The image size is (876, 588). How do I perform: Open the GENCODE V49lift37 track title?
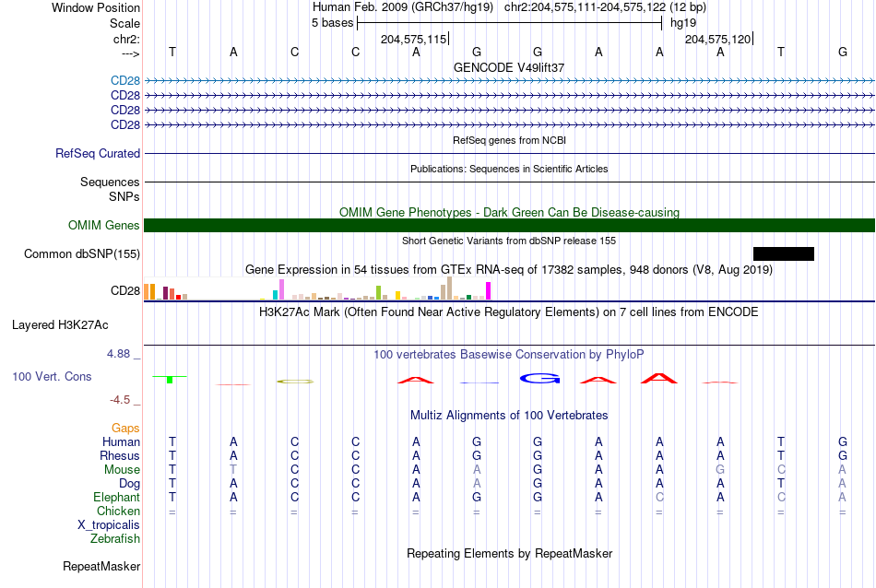(x=509, y=67)
